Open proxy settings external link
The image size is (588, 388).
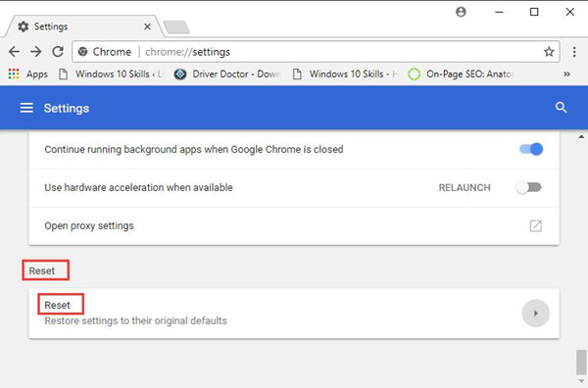tap(535, 226)
